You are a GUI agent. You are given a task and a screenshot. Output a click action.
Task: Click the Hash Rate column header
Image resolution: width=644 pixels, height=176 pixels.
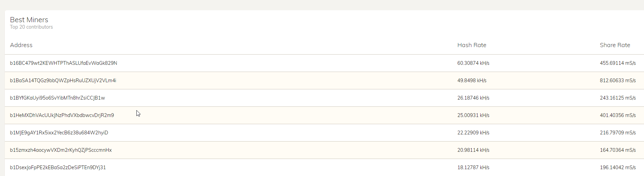(472, 45)
